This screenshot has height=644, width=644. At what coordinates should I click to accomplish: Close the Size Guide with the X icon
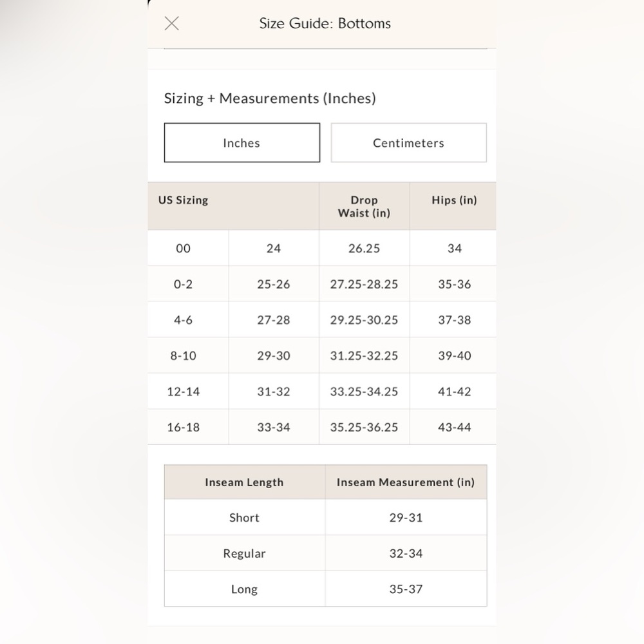coord(172,23)
